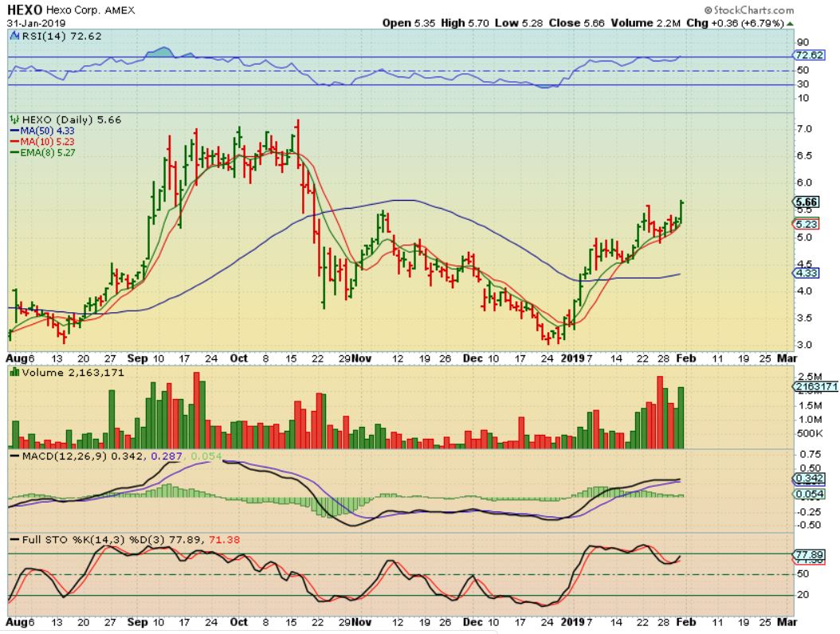The height and width of the screenshot is (634, 840).
Task: Click the 'Close 5.66' quote value
Action: pos(576,23)
